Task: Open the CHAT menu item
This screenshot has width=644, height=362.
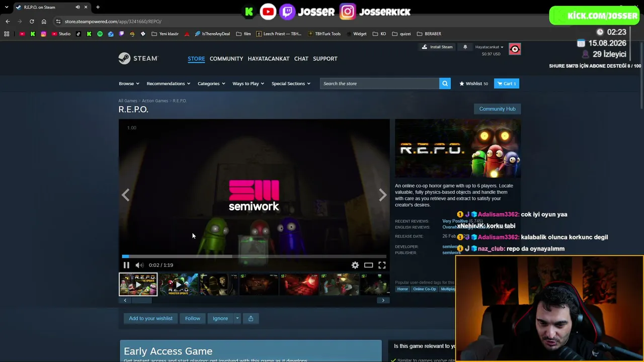Action: (x=301, y=59)
